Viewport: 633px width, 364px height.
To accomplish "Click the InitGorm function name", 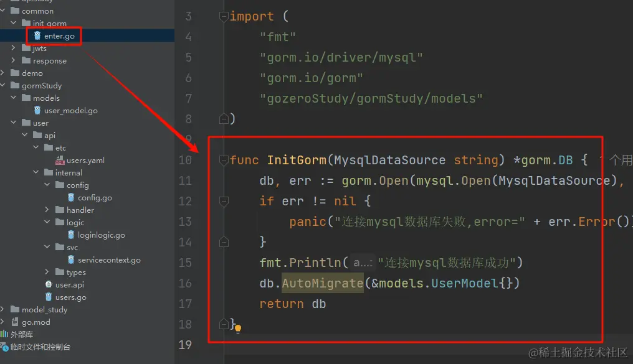I will point(297,160).
